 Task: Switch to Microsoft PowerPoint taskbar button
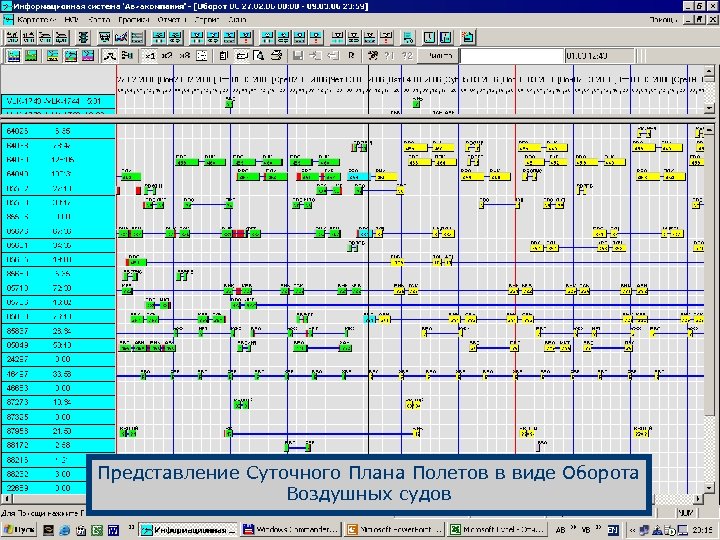coord(395,530)
